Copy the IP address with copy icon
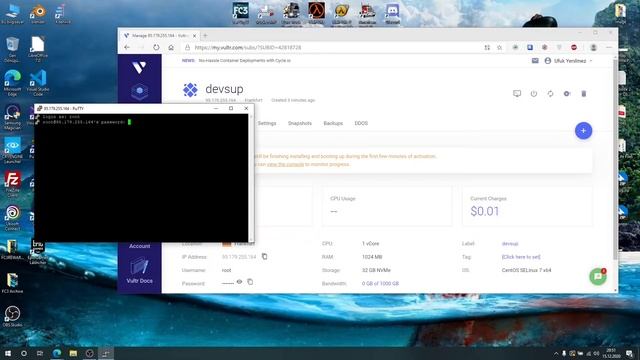640x360 pixels. tap(264, 256)
